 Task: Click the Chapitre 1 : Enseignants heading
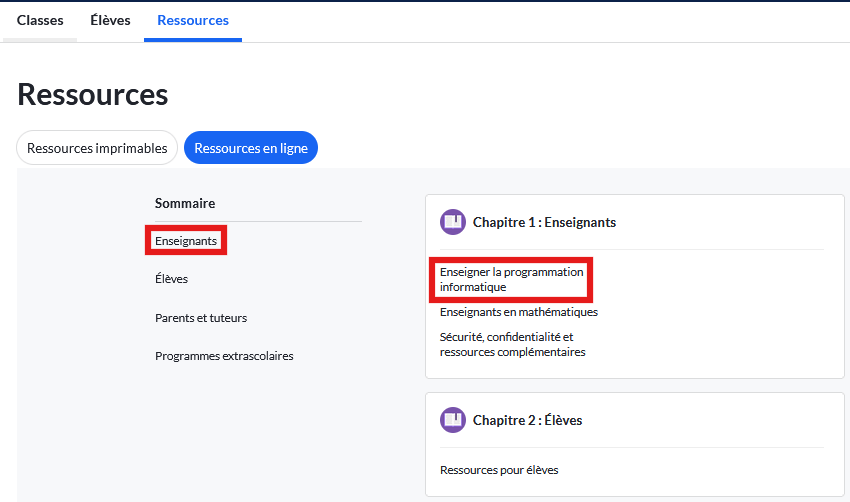point(544,222)
